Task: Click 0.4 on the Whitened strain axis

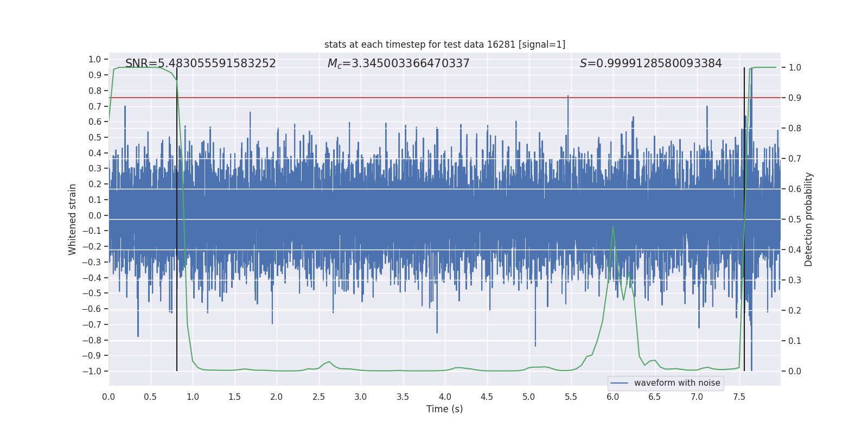Action: [95, 153]
